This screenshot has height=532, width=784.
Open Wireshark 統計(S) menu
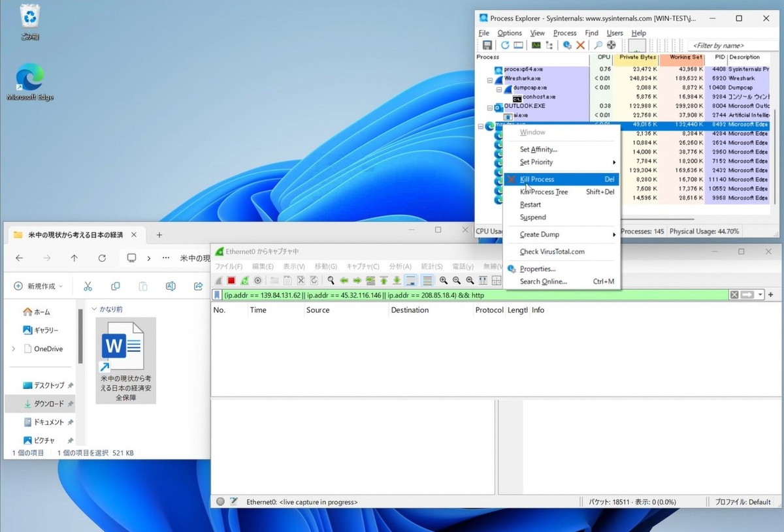(432, 266)
